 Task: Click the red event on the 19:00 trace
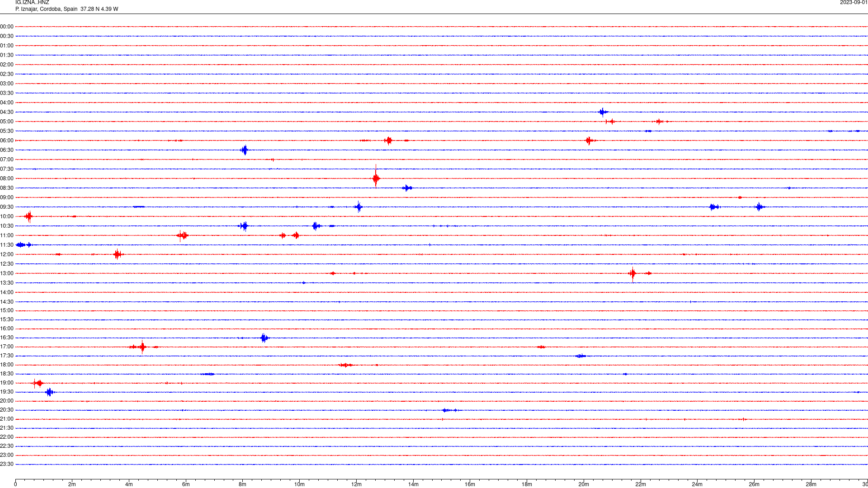coord(38,383)
